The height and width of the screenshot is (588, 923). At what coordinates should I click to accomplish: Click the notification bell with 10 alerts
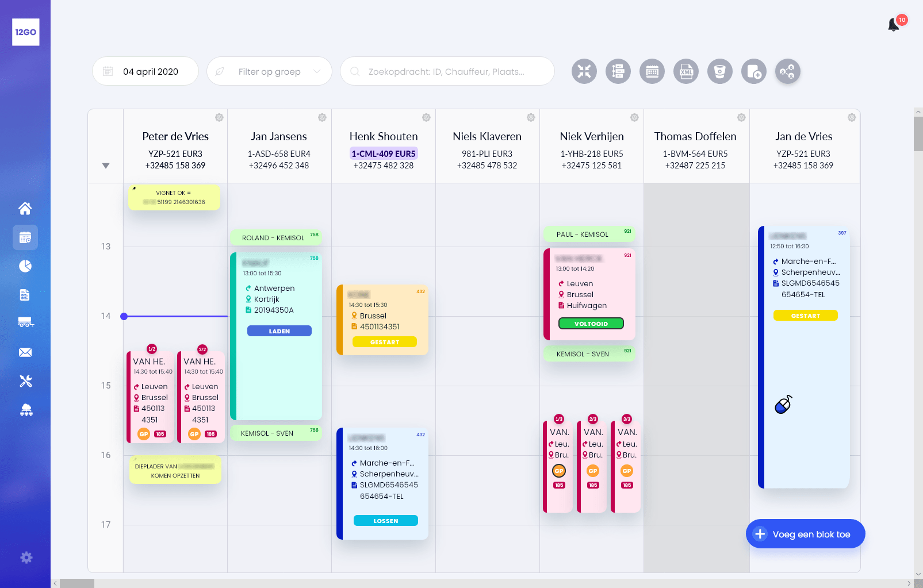(x=893, y=25)
